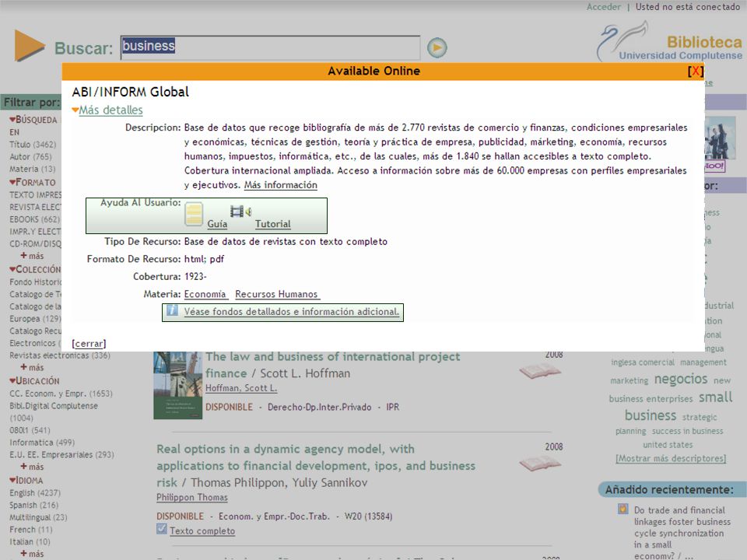Click the orange search submit arrow button
The width and height of the screenshot is (747, 560).
437,47
